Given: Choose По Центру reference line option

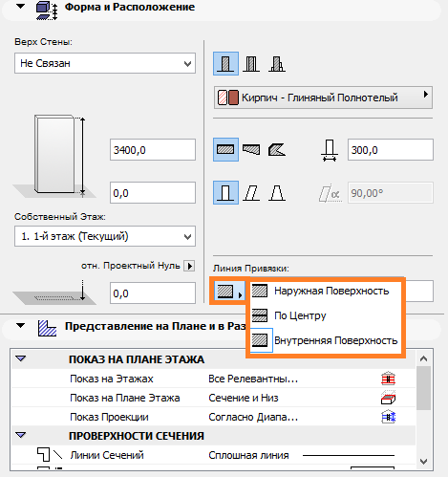Looking at the screenshot, I should (x=325, y=315).
